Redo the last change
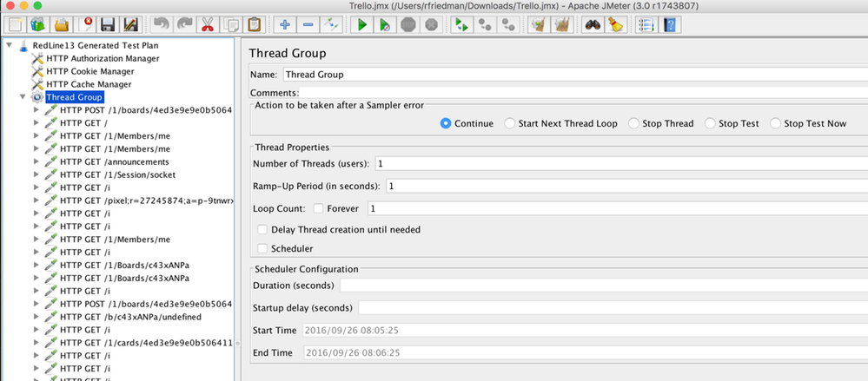This screenshot has width=868, height=381. point(184,25)
